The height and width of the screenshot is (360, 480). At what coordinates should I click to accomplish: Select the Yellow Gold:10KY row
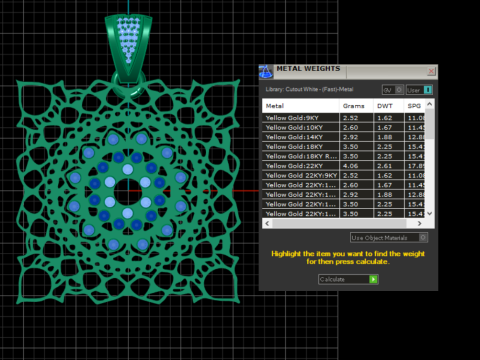pyautogui.click(x=344, y=127)
